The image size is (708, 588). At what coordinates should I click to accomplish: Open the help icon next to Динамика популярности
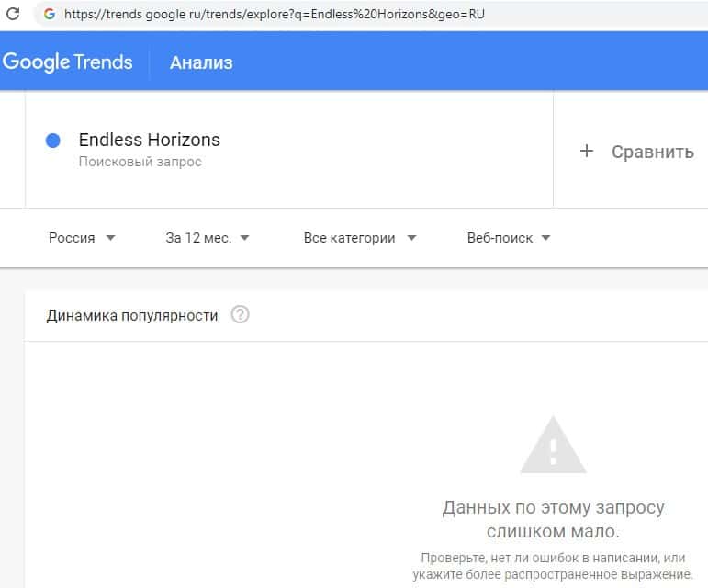pyautogui.click(x=241, y=315)
